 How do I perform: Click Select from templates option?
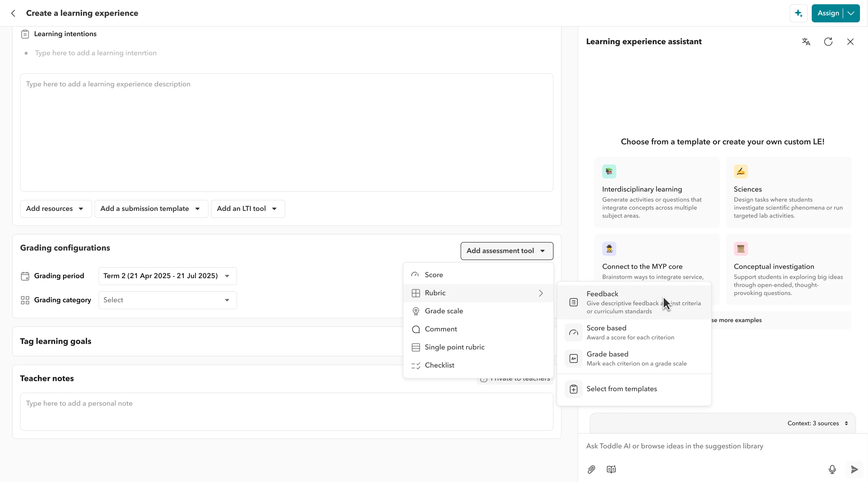634,389
